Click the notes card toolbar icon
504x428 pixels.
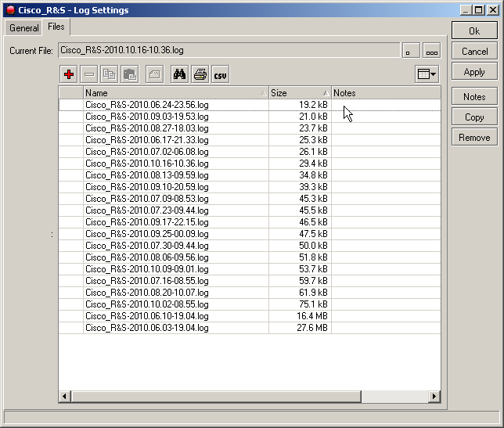point(155,74)
